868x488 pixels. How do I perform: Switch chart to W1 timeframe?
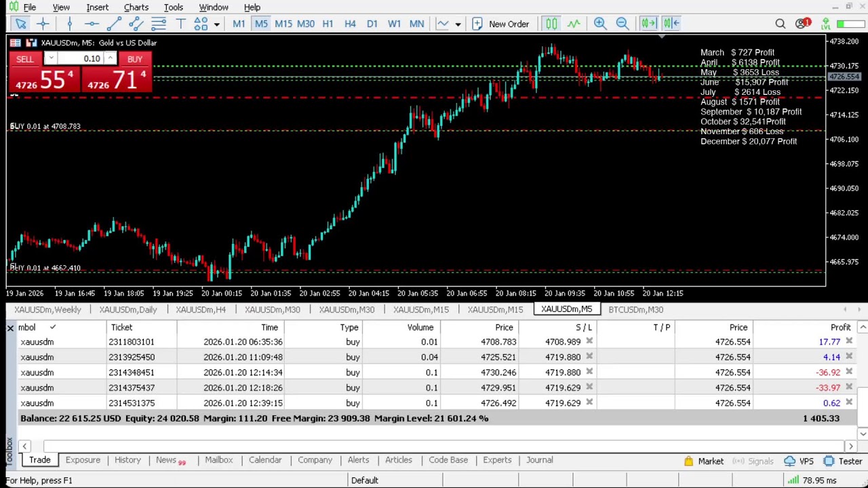tap(394, 24)
